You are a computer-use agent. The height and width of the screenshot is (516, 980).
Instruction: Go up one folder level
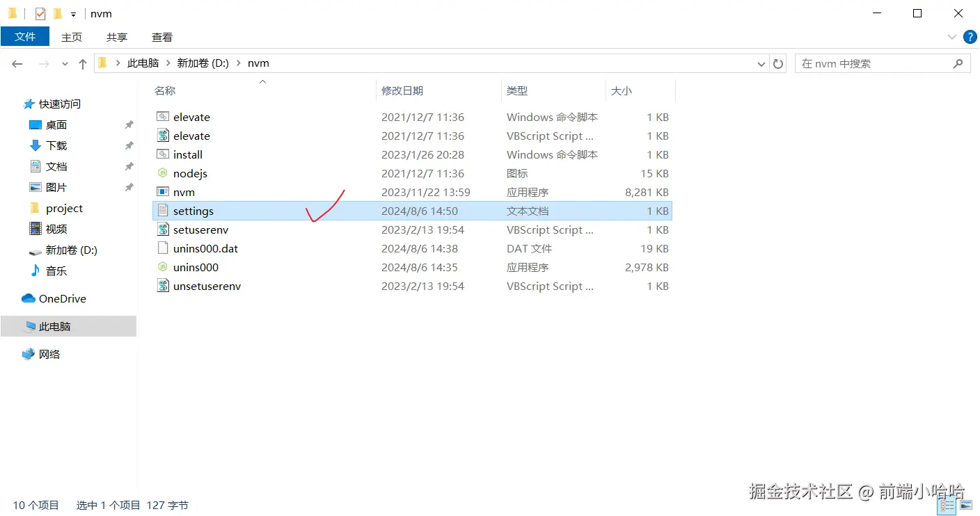[x=82, y=63]
